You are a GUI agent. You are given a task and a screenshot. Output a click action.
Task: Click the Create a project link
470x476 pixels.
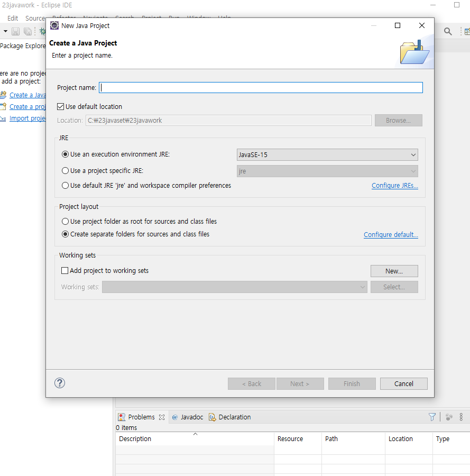[x=27, y=106]
